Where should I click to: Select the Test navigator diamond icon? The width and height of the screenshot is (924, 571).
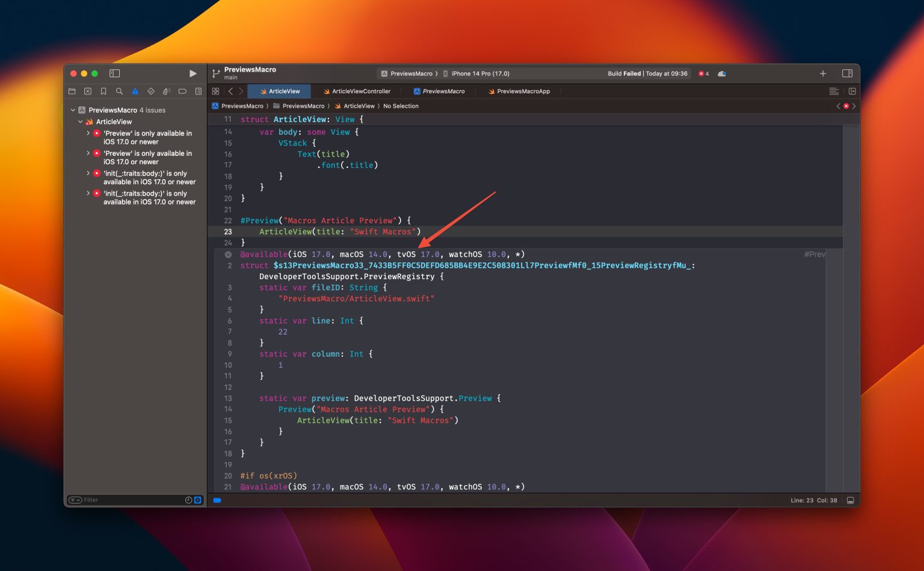[x=151, y=91]
